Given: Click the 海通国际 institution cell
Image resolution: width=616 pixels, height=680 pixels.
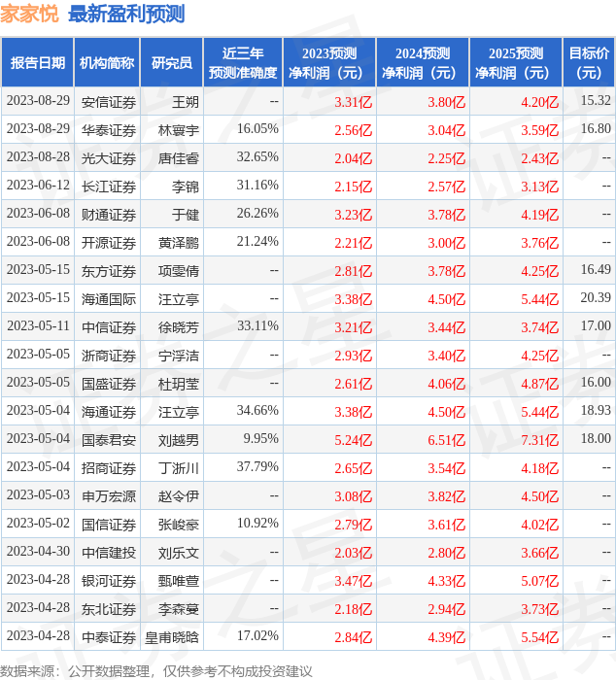Looking at the screenshot, I should point(109,299).
